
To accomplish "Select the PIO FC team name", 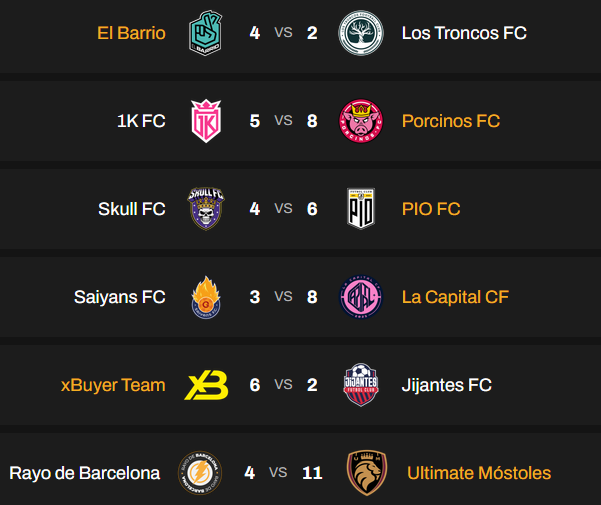I will click(x=431, y=209).
